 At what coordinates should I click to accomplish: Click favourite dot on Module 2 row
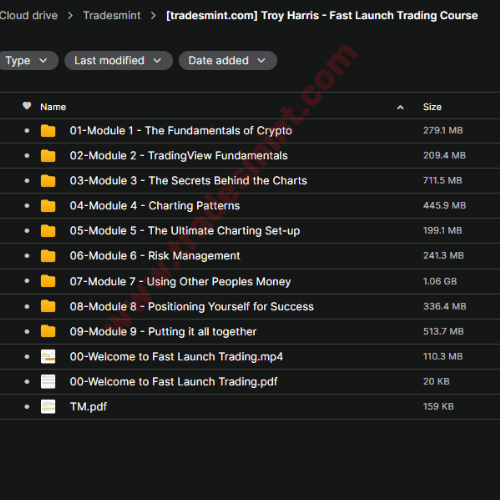point(27,156)
